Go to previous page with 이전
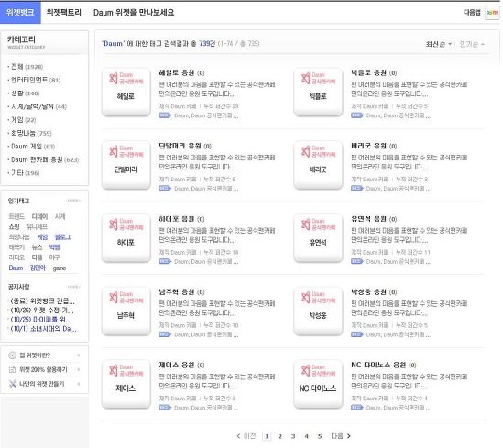The width and height of the screenshot is (503, 448). pyautogui.click(x=246, y=436)
